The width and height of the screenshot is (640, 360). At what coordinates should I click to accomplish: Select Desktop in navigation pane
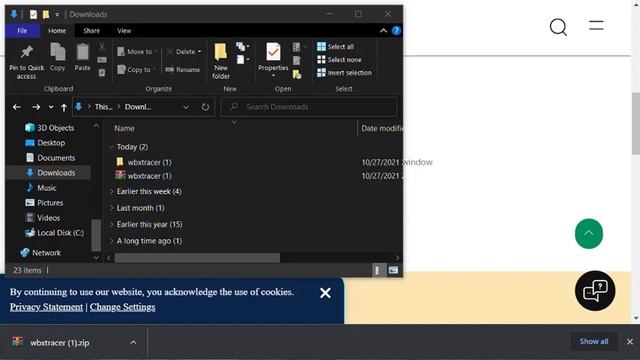(45, 143)
